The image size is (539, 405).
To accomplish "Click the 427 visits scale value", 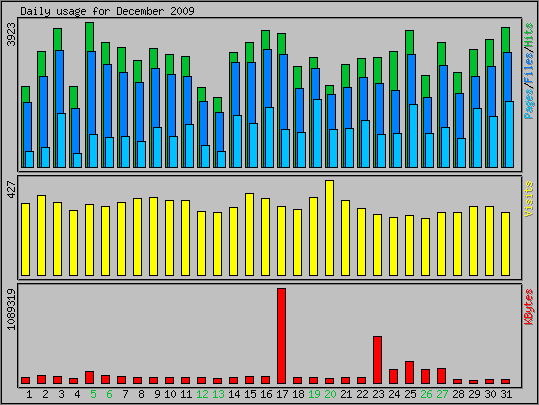I will [x=12, y=190].
